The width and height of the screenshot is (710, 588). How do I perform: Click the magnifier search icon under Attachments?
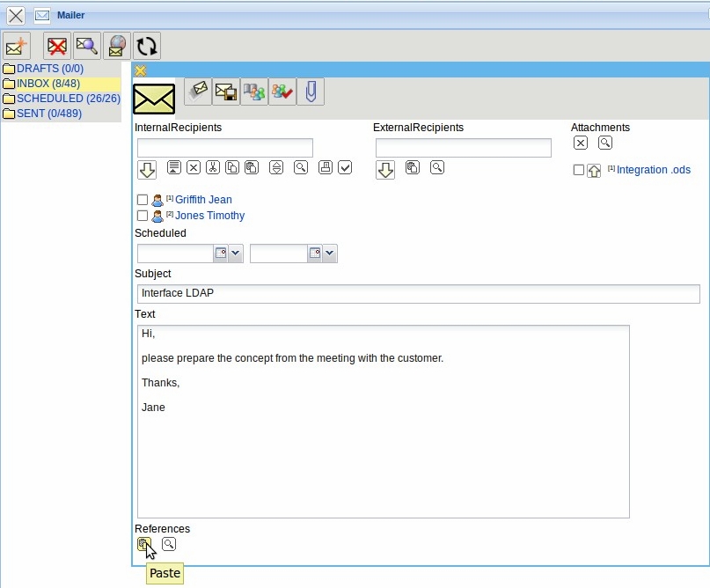[x=605, y=143]
